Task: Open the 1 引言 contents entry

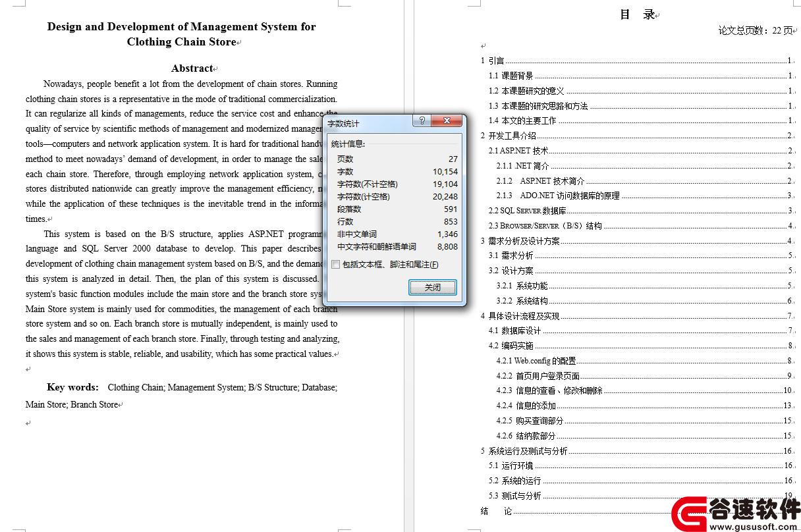Action: tap(637, 61)
